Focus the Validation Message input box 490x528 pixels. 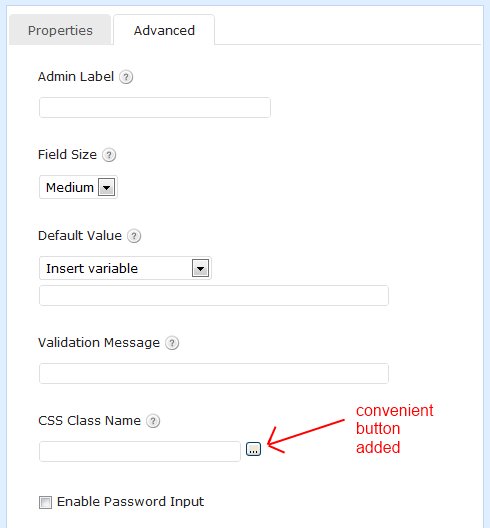(214, 373)
